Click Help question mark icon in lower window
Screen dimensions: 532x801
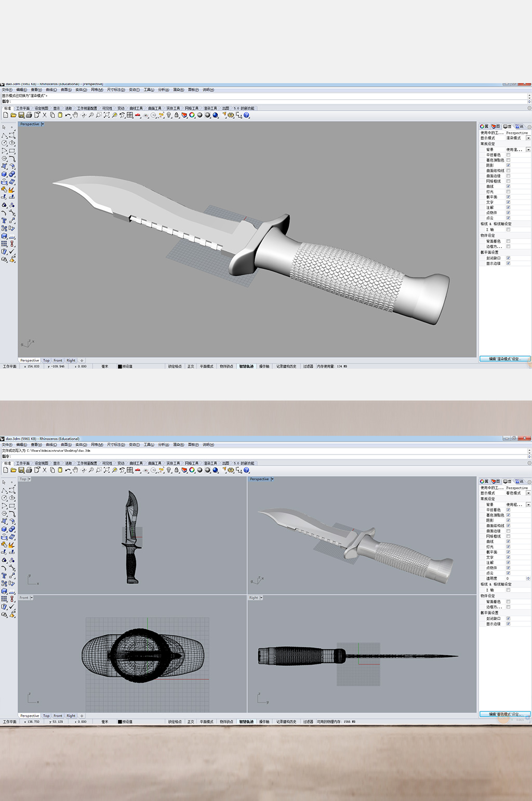point(247,470)
